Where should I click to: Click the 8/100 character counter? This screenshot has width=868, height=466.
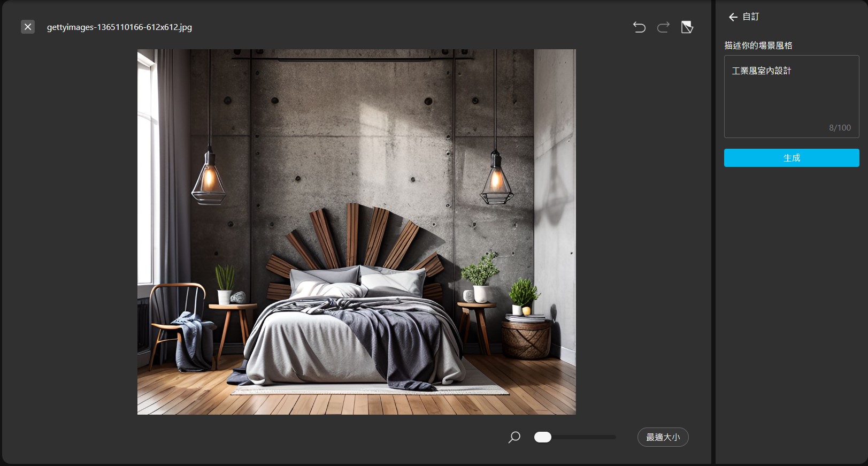pos(840,128)
